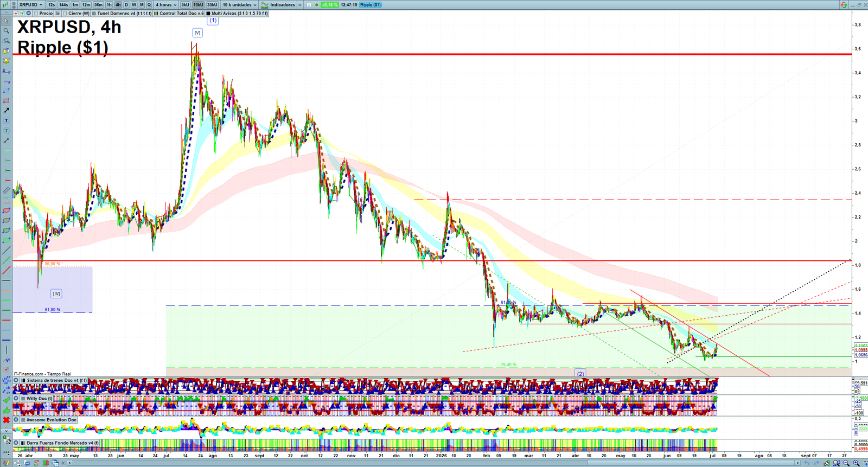
Task: Select the red ellipse drawing tool
Action: pos(7,210)
